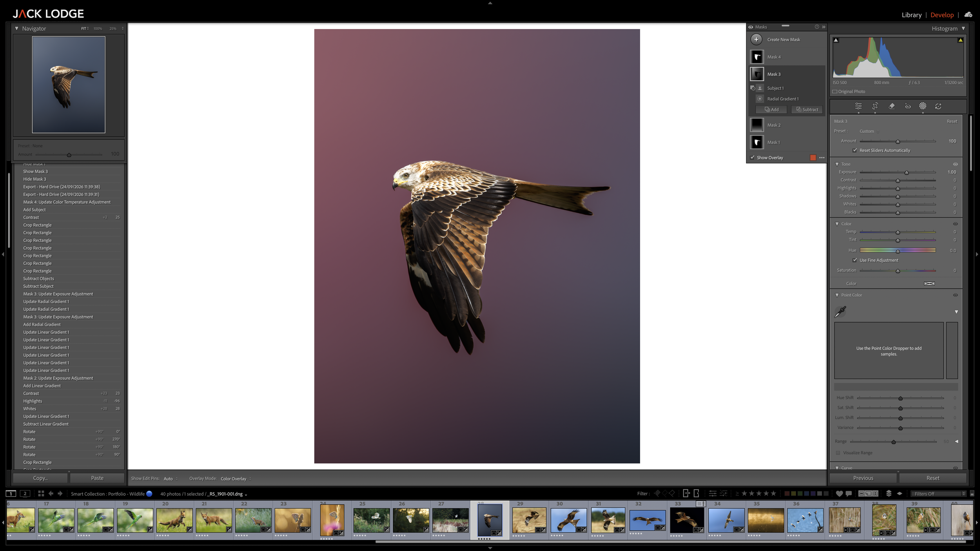Open the Edit sliders tool
The width and height of the screenshot is (980, 551).
(x=858, y=106)
